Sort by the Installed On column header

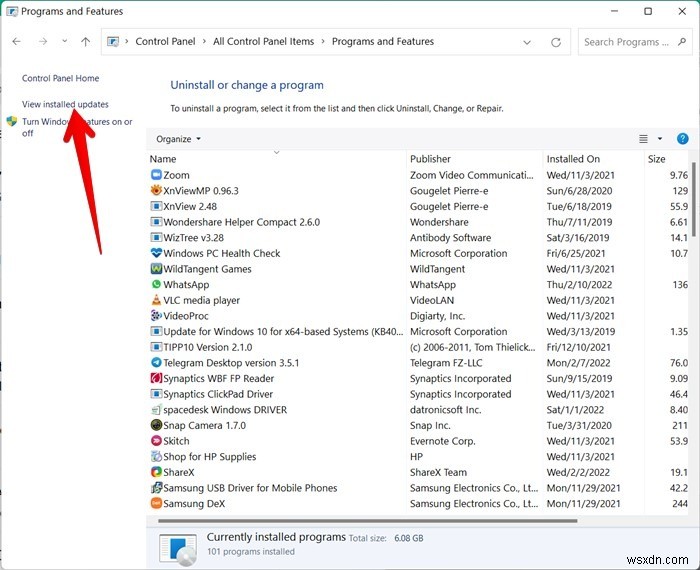click(573, 159)
